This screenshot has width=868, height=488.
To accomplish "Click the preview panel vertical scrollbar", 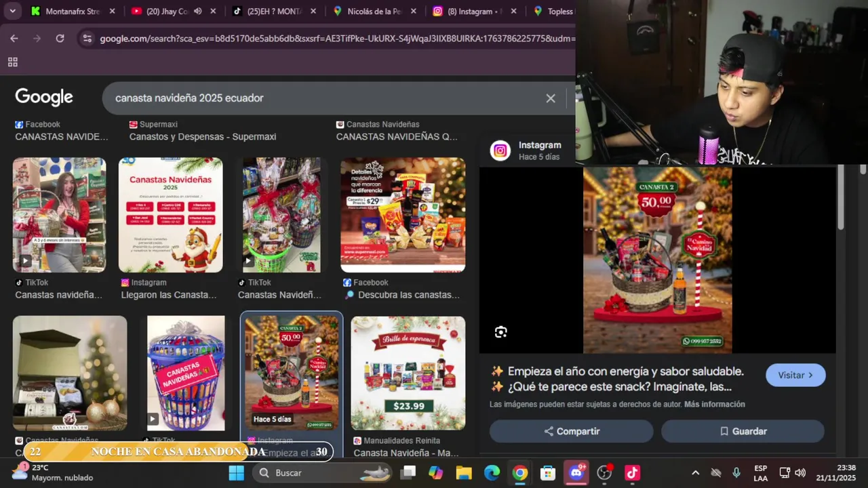I will coord(841,199).
